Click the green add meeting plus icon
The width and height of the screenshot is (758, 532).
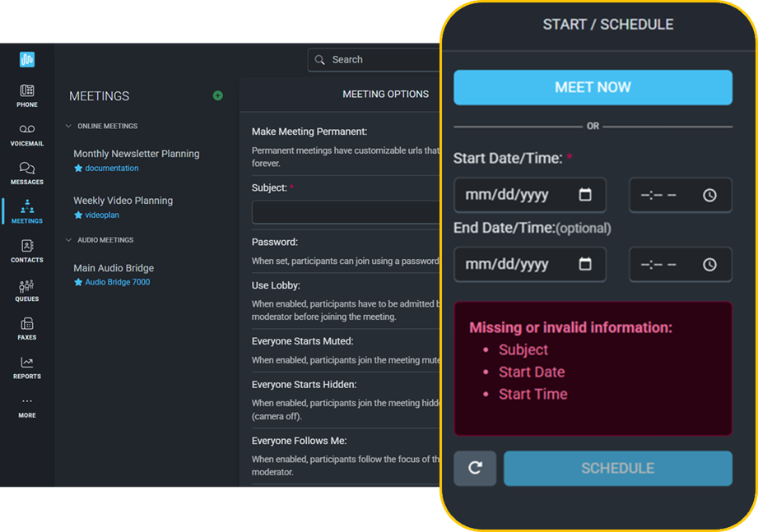click(217, 95)
